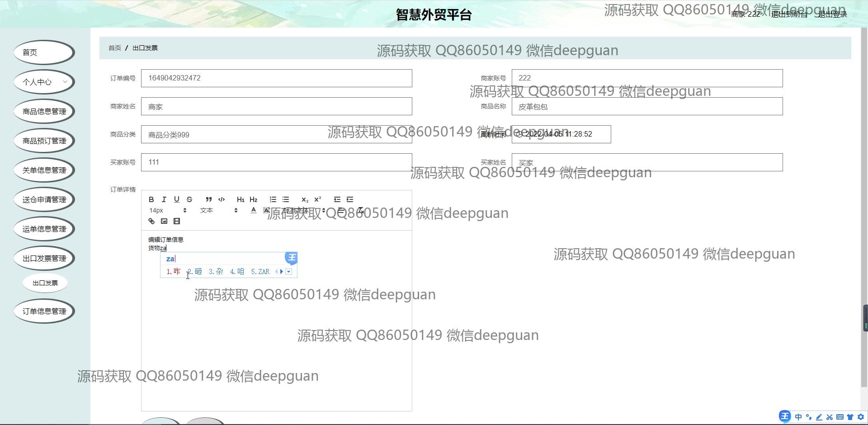Toggle strikethrough text formatting
The height and width of the screenshot is (425, 868).
(x=189, y=199)
